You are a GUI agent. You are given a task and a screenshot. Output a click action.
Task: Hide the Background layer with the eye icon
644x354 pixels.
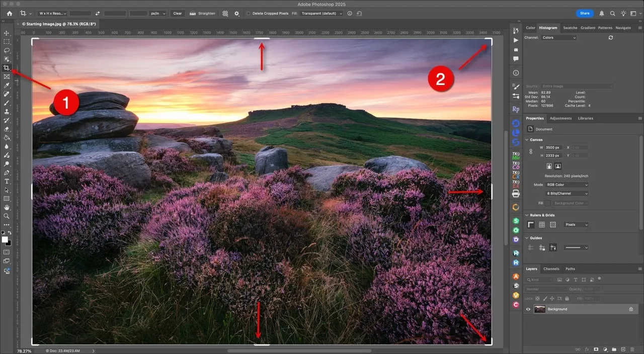(528, 309)
